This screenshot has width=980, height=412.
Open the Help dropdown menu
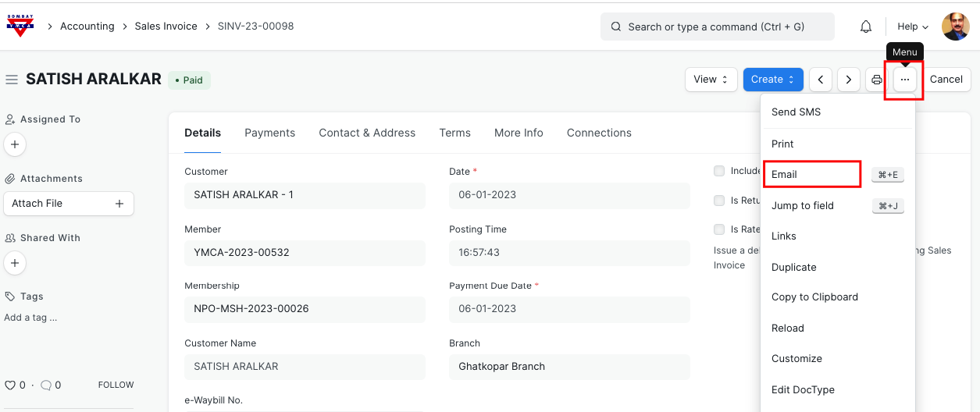912,27
